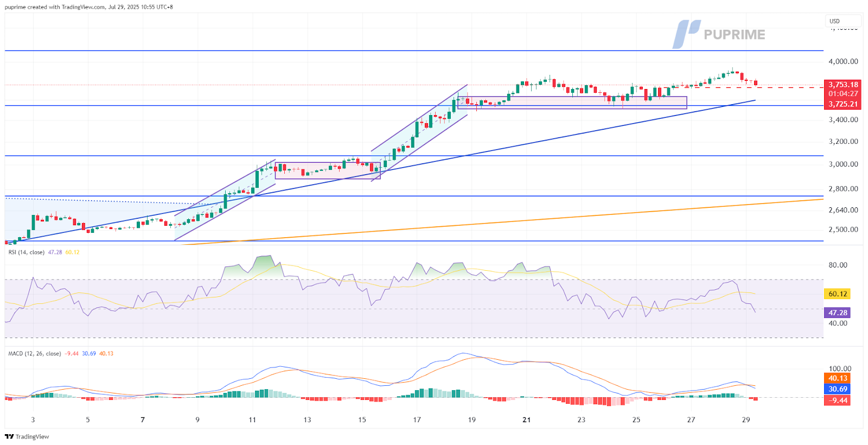Click the 80.00 RSI scale label
The image size is (868, 445).
[838, 265]
